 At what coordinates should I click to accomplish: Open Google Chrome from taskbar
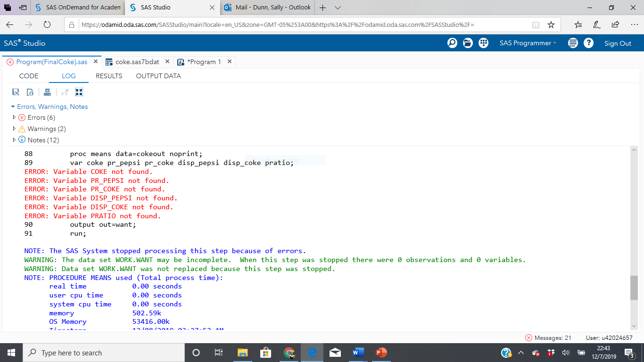click(x=289, y=353)
